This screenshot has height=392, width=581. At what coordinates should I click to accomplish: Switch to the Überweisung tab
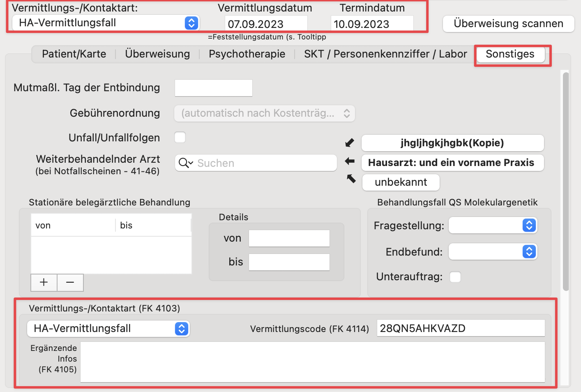[x=157, y=54]
